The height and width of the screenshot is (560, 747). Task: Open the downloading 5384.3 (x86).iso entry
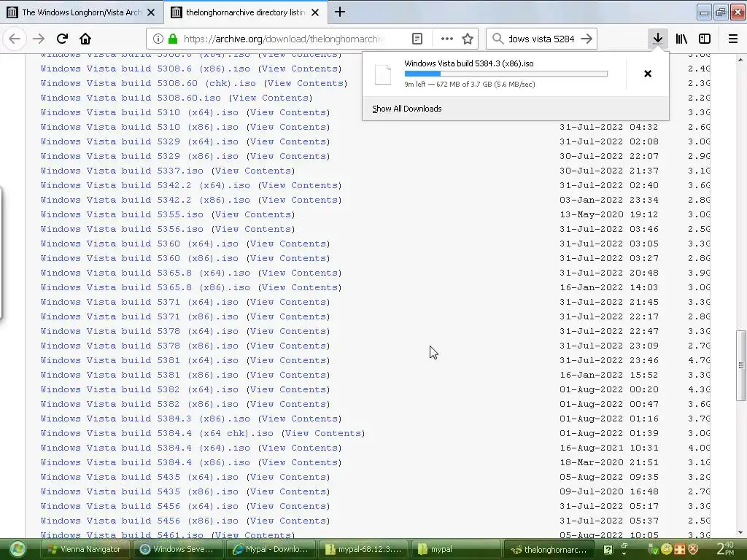coord(494,74)
